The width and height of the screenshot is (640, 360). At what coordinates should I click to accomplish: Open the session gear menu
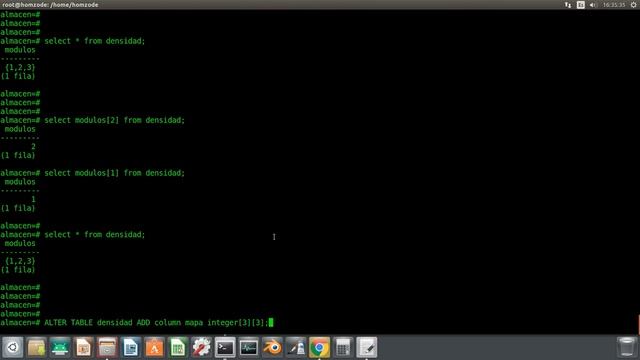(x=633, y=5)
